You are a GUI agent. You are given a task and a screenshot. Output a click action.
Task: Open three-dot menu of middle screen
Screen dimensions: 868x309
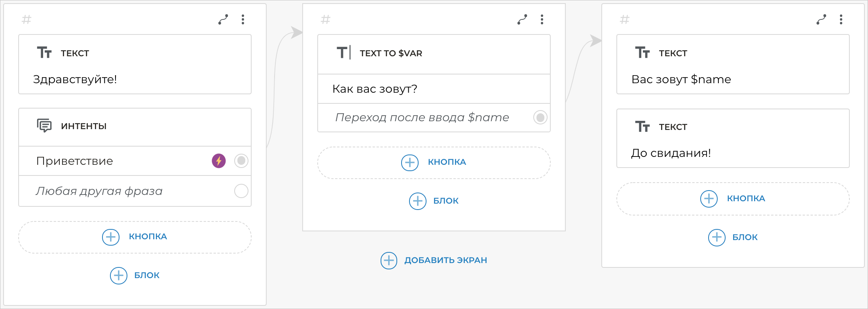click(x=542, y=19)
